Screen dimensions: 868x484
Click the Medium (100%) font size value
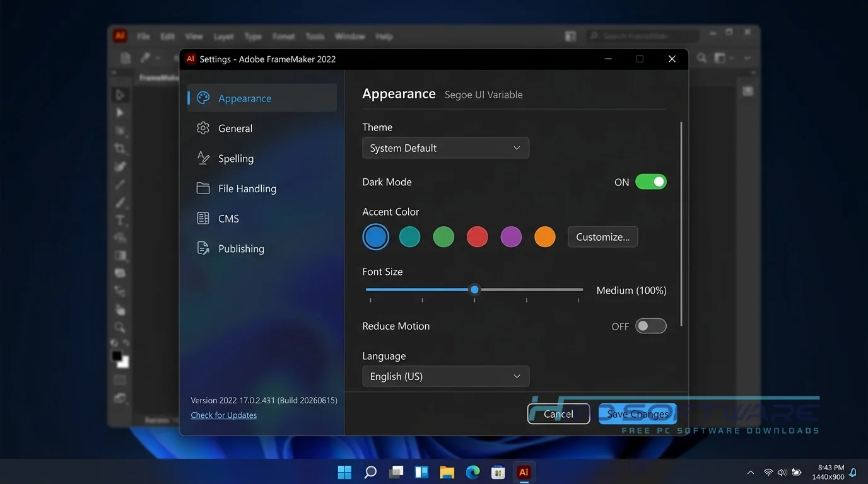631,291
